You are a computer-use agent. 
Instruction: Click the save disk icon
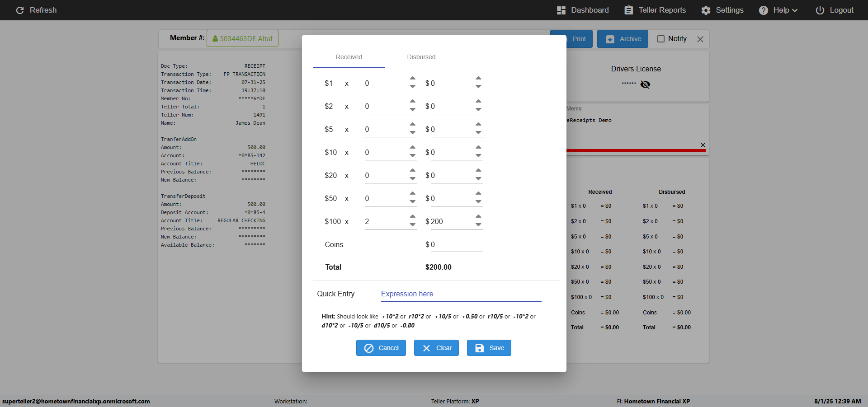click(x=480, y=348)
